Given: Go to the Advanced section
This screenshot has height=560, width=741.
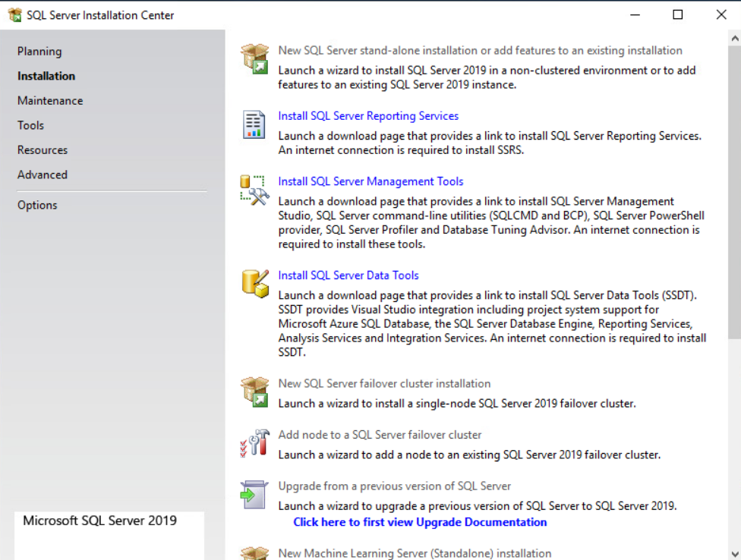Looking at the screenshot, I should 43,175.
